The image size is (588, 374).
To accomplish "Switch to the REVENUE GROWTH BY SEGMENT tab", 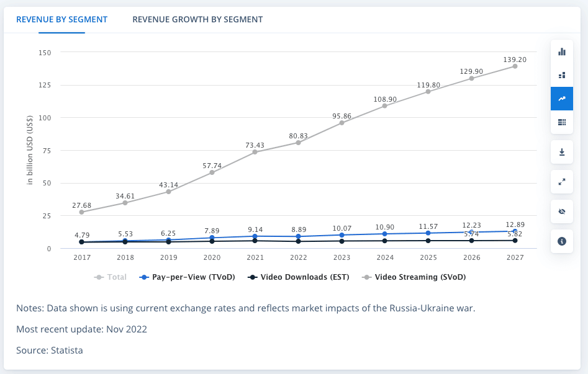I will pos(197,19).
